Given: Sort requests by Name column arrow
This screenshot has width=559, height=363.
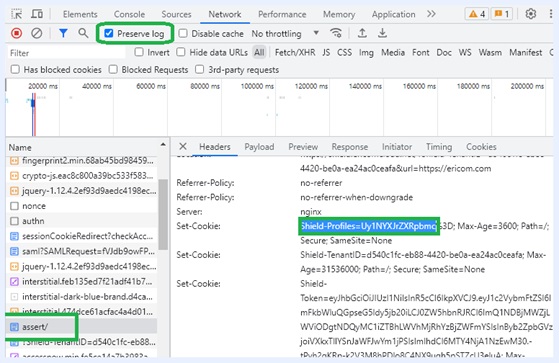Looking at the screenshot, I should (x=163, y=145).
